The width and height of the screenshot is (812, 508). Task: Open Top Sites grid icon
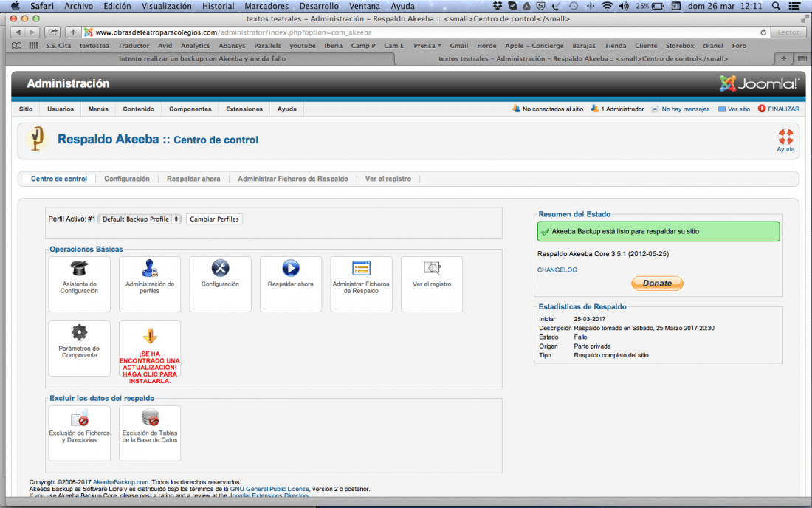[34, 46]
